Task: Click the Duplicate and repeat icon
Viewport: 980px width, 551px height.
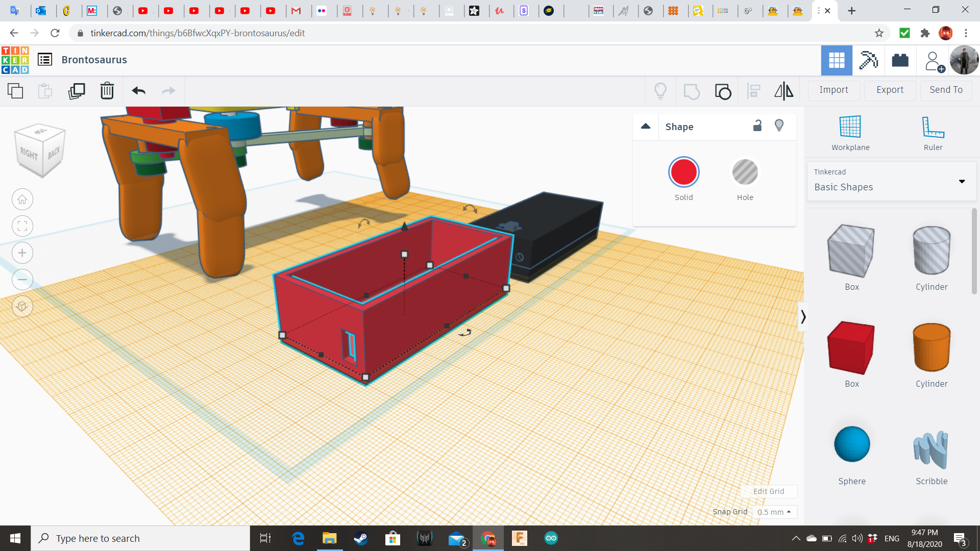Action: pos(77,91)
